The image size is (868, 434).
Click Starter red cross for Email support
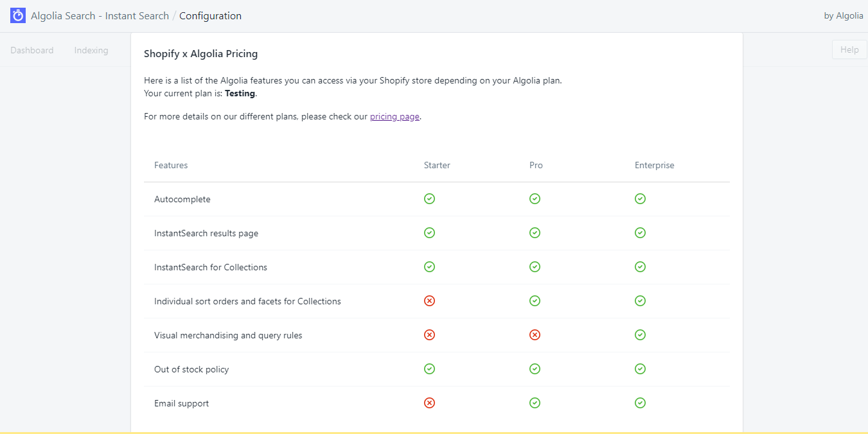click(429, 403)
